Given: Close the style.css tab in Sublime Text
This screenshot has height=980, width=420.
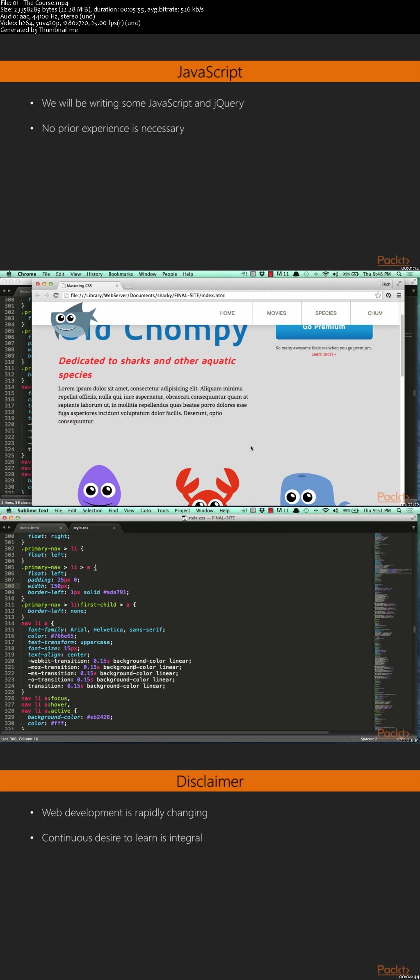Looking at the screenshot, I should 114,528.
